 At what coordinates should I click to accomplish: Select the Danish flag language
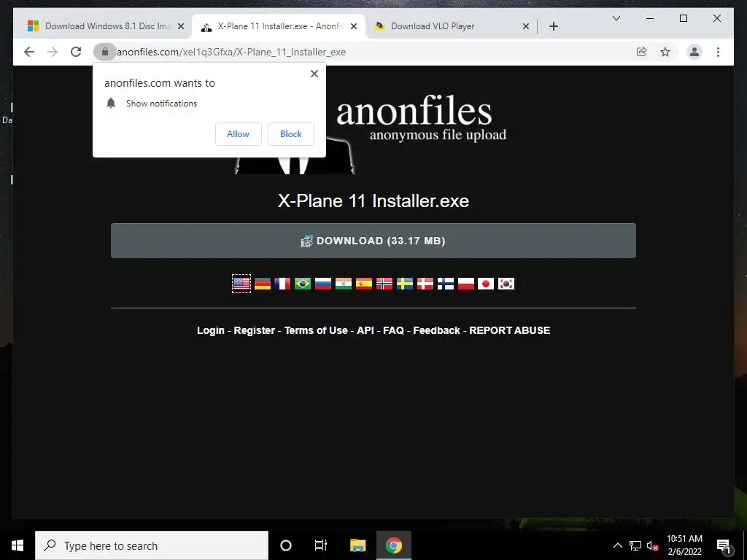point(425,284)
